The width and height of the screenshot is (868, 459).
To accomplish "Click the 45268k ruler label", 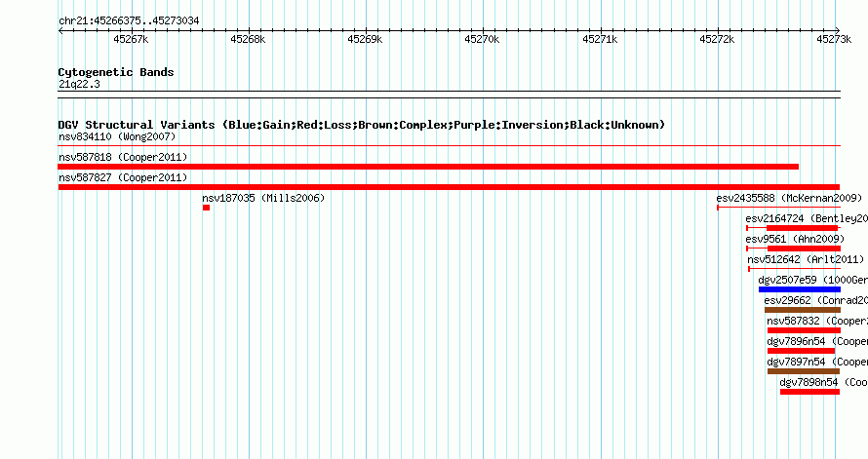I will pos(248,39).
